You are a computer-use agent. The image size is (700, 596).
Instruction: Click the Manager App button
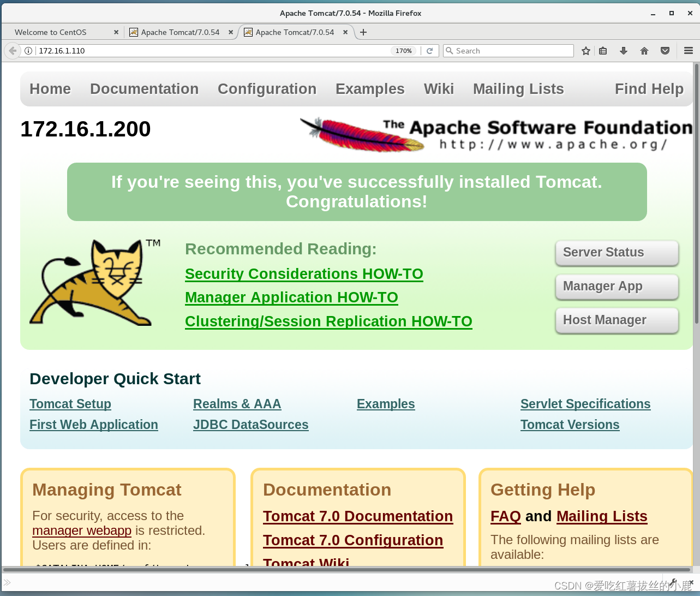coord(617,287)
